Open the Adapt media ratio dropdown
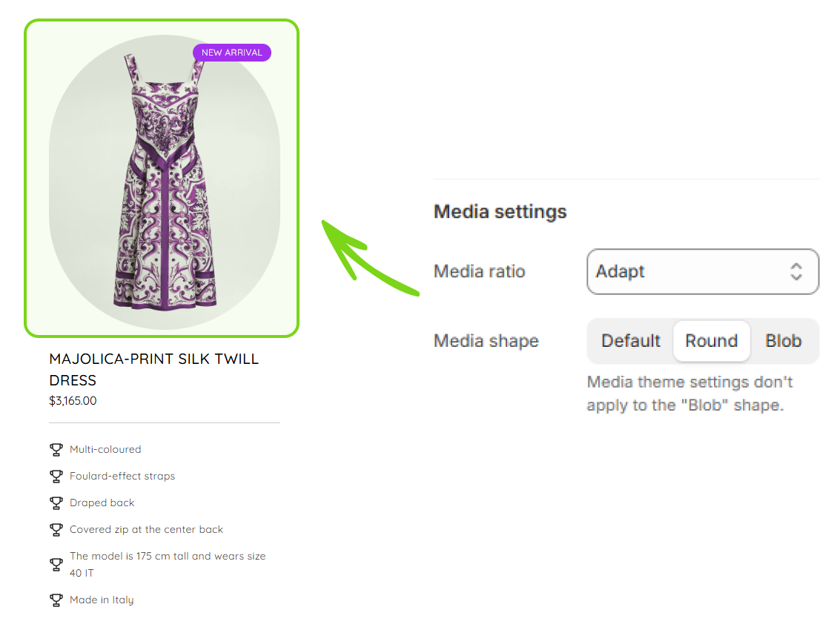Image resolution: width=840 pixels, height=630 pixels. [701, 271]
